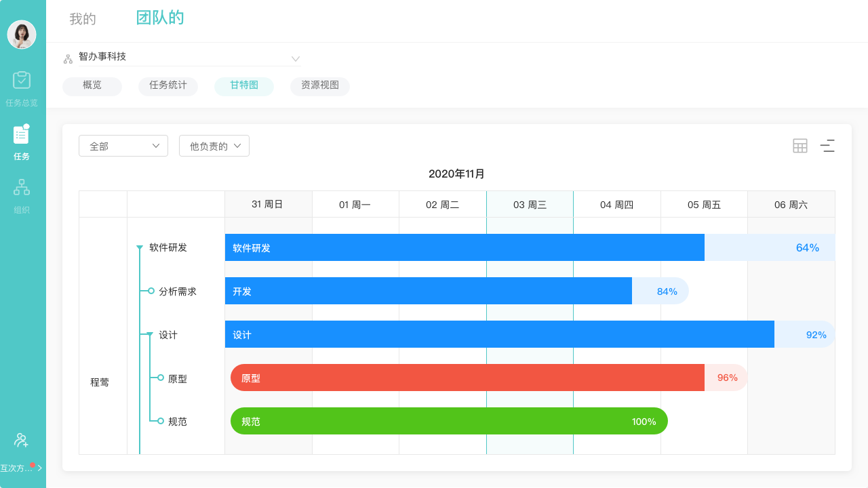Open the 他负责的 filter dropdown
Screen dimensions: 868x488
(214, 145)
